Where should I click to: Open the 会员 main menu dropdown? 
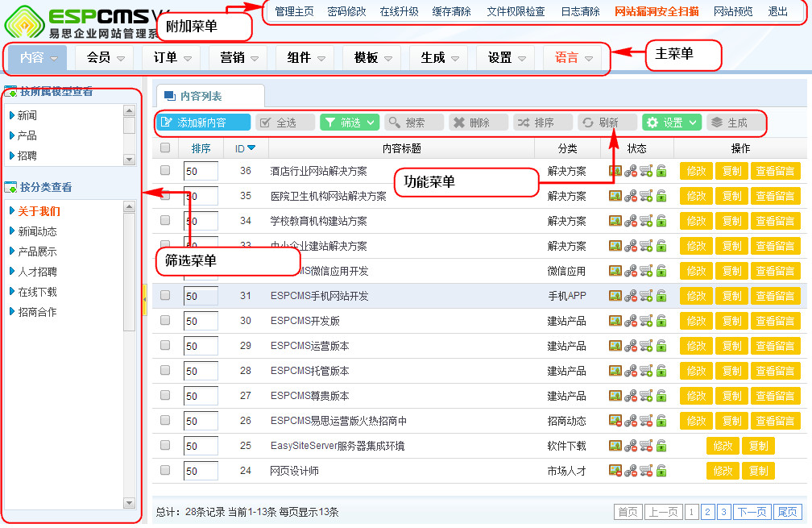(105, 57)
